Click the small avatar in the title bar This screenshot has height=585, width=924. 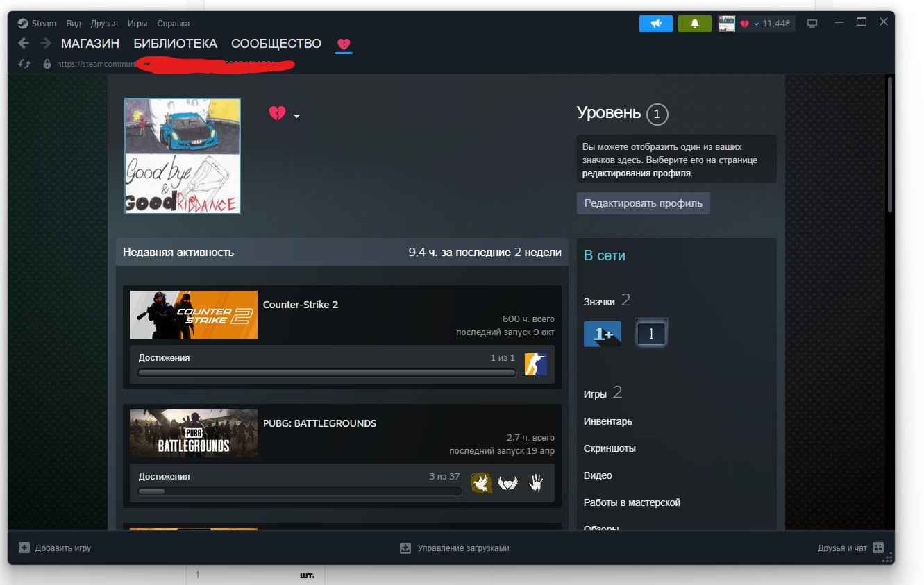pyautogui.click(x=727, y=24)
